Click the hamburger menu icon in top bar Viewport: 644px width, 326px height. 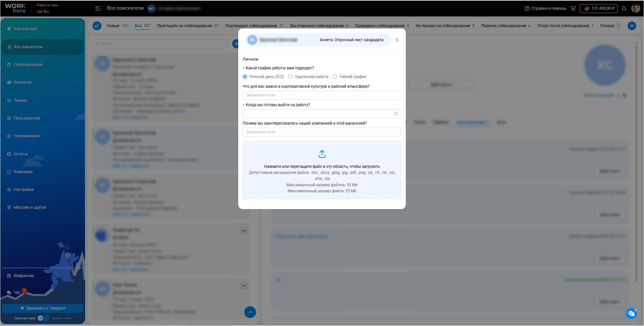(x=98, y=8)
